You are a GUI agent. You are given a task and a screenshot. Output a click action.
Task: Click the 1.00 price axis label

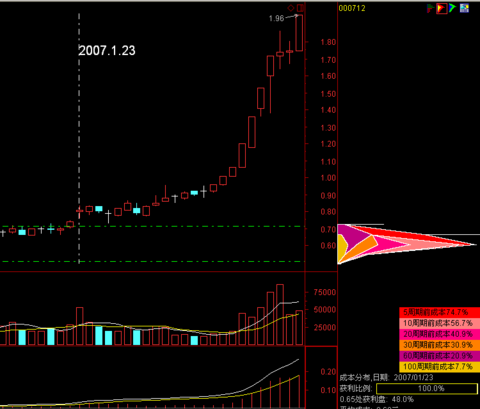(x=328, y=178)
